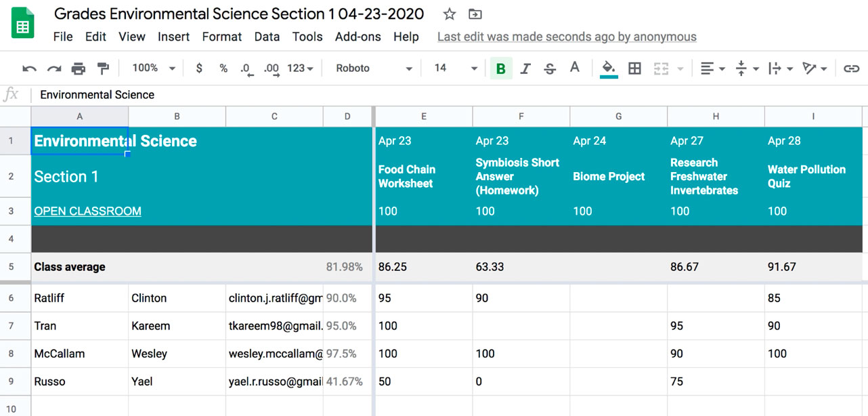Toggle bold formatting on the selected cell

[x=501, y=68]
